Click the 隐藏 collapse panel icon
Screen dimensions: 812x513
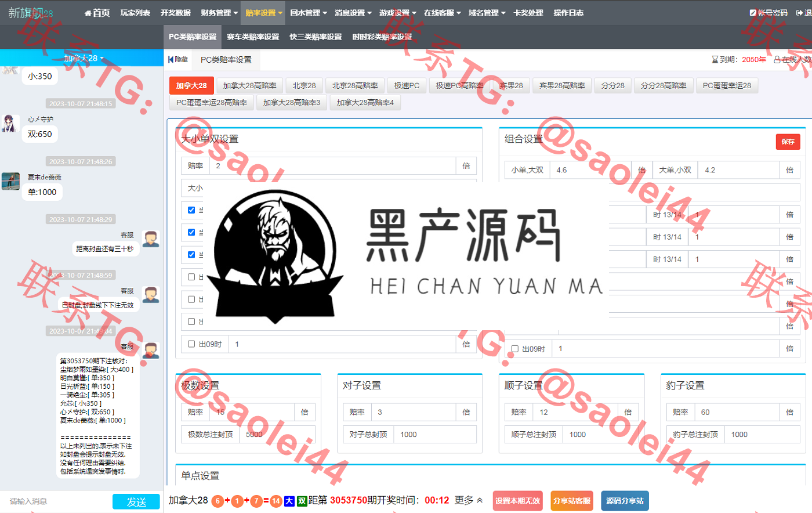coord(171,60)
